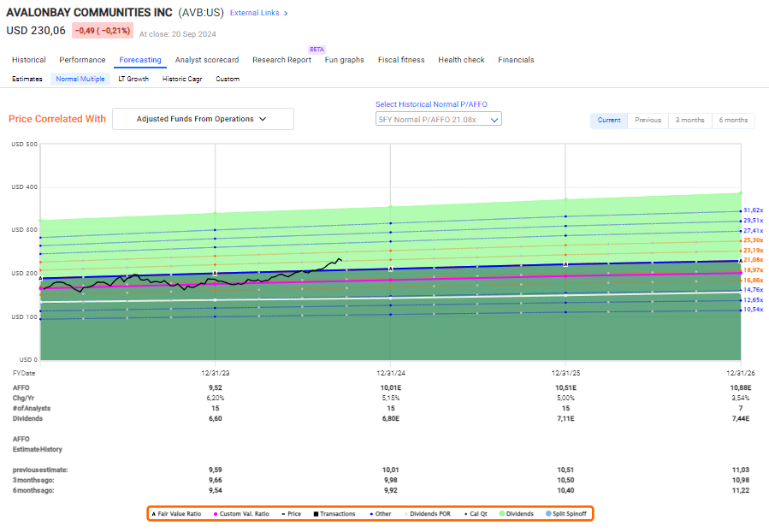Click the External Links link
769x532 pixels.
[x=255, y=13]
